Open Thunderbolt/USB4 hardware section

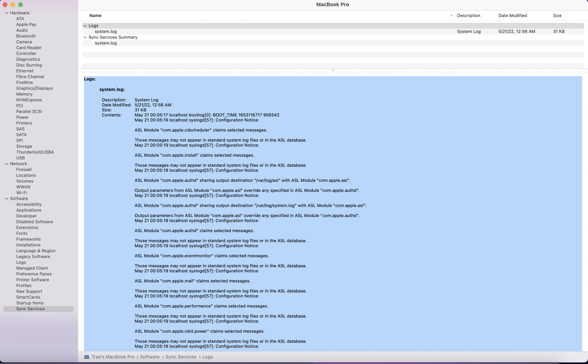[35, 152]
